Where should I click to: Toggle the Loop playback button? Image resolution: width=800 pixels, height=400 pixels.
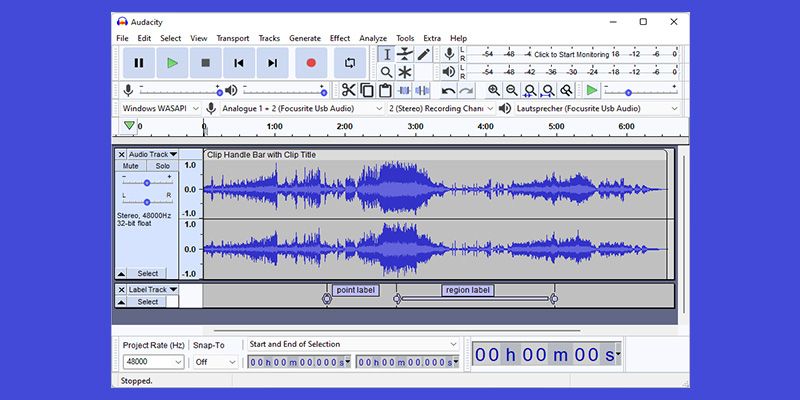pyautogui.click(x=350, y=63)
